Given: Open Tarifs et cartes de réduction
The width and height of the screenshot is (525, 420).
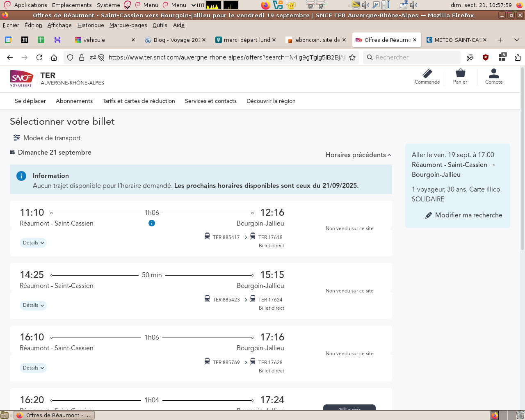Looking at the screenshot, I should [139, 101].
